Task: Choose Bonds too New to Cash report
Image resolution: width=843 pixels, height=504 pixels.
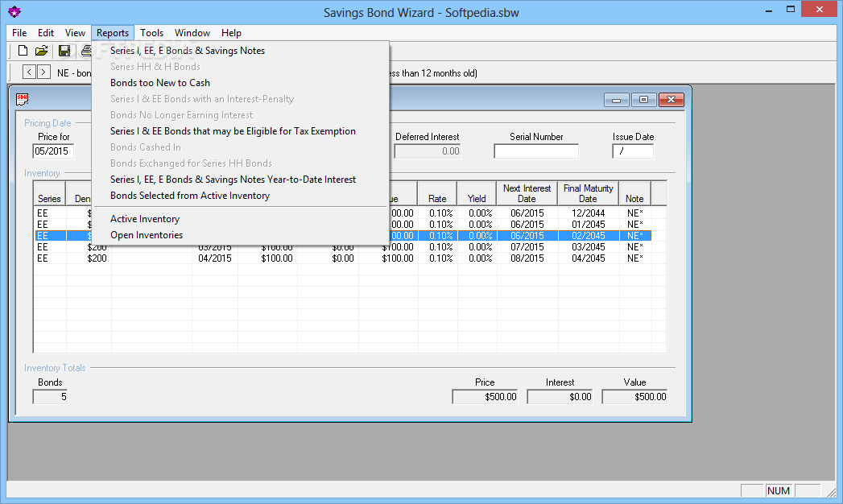Action: 240,83
